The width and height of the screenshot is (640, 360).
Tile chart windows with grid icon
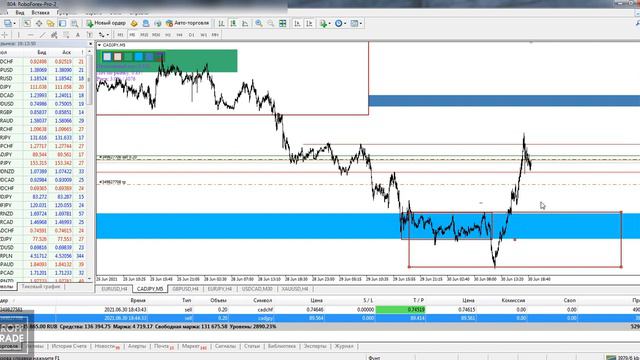pos(282,24)
